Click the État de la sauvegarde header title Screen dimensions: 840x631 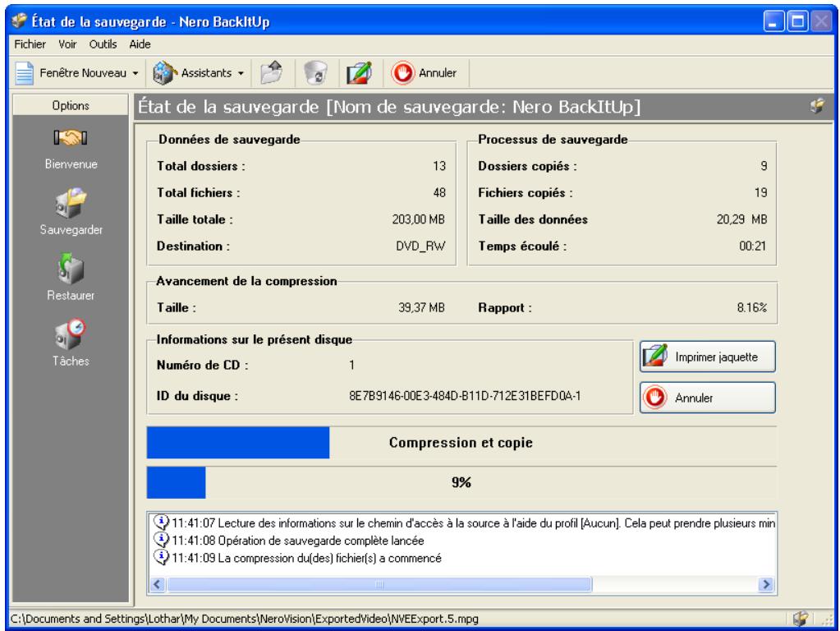pyautogui.click(x=389, y=107)
